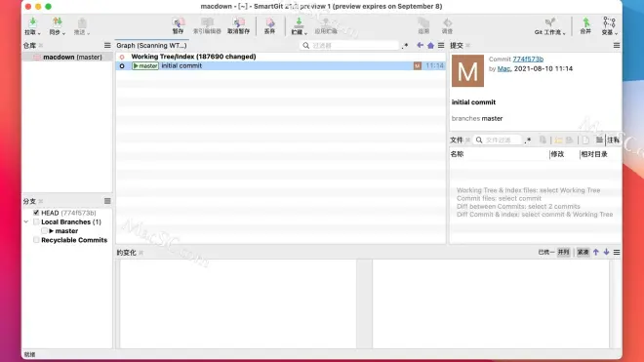Open the Git 工作流 dropdown
The height and width of the screenshot is (362, 644).
tap(550, 25)
